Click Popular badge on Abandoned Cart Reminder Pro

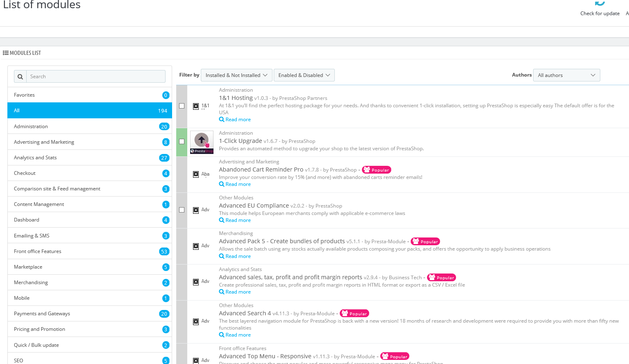click(377, 170)
